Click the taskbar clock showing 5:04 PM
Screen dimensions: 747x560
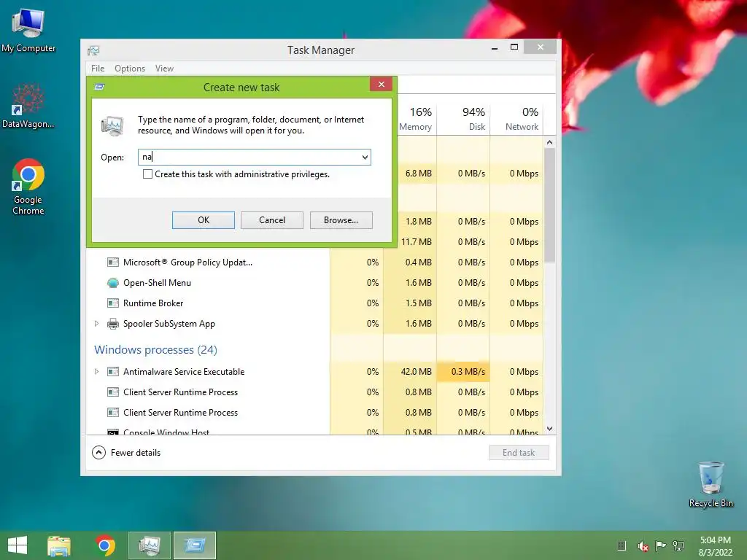click(715, 545)
